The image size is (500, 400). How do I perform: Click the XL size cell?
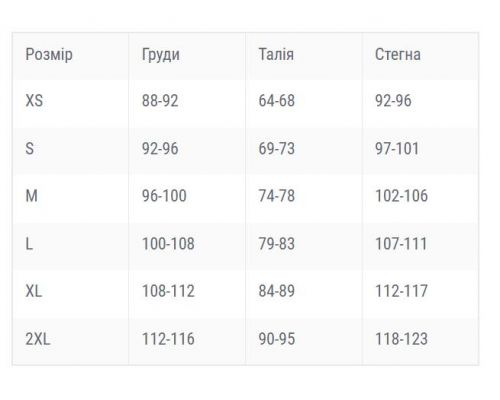click(34, 291)
